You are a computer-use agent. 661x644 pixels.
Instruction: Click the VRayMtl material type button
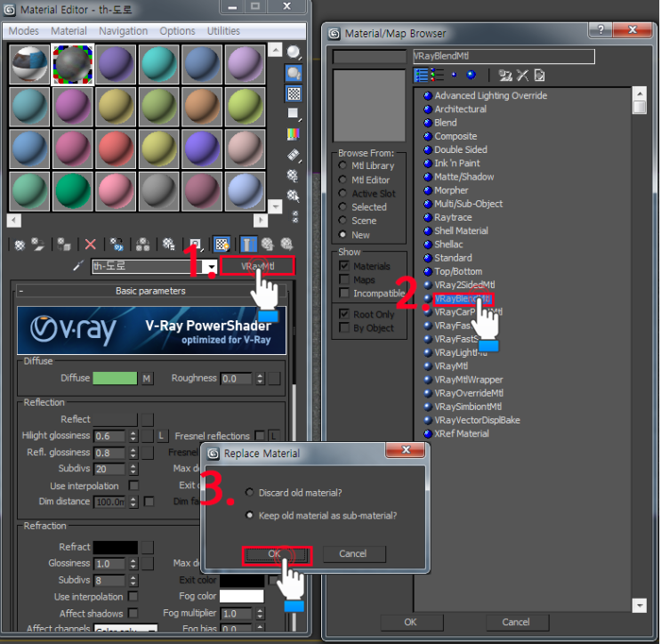[257, 266]
